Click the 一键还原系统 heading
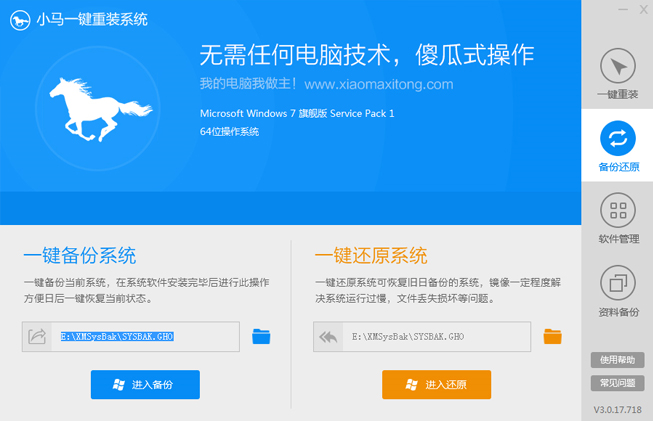653x421 pixels. coord(370,255)
